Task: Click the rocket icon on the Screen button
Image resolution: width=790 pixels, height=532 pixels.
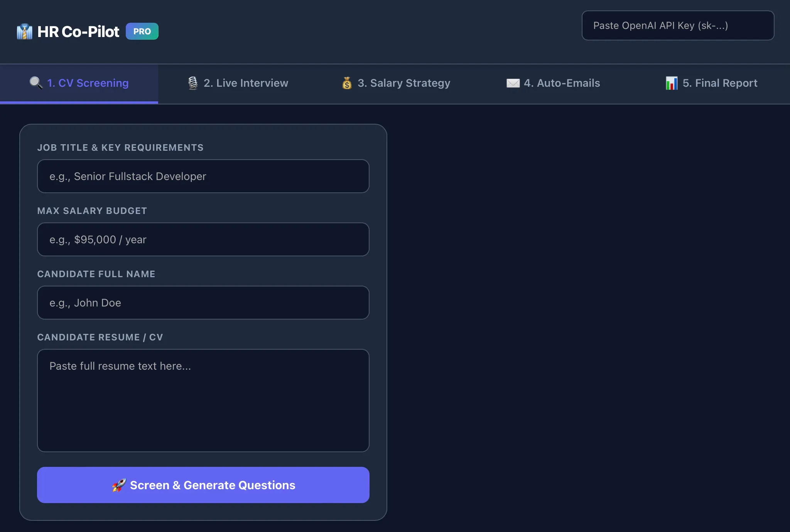Action: point(119,485)
